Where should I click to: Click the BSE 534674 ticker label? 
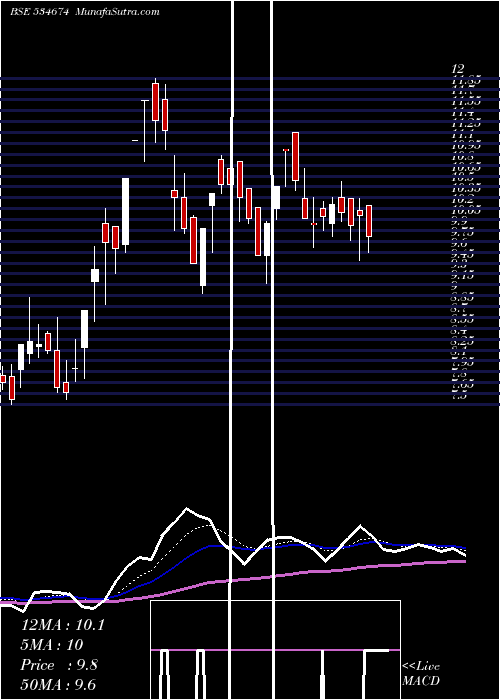39,12
